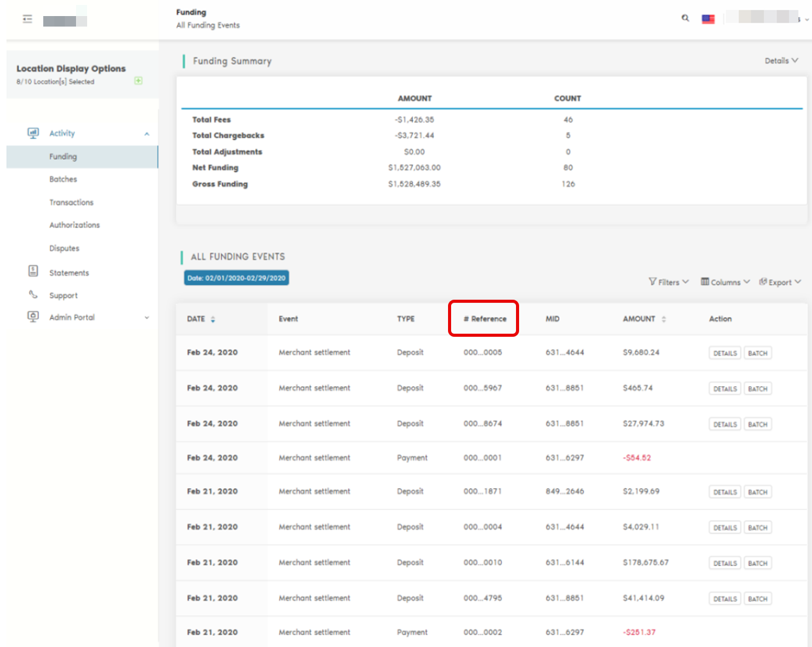Open the Columns dropdown
The width and height of the screenshot is (812, 647).
coord(725,282)
